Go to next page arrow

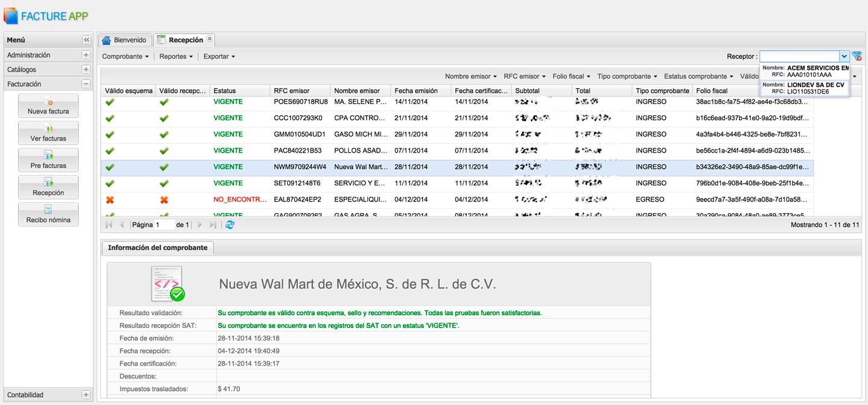pyautogui.click(x=200, y=225)
